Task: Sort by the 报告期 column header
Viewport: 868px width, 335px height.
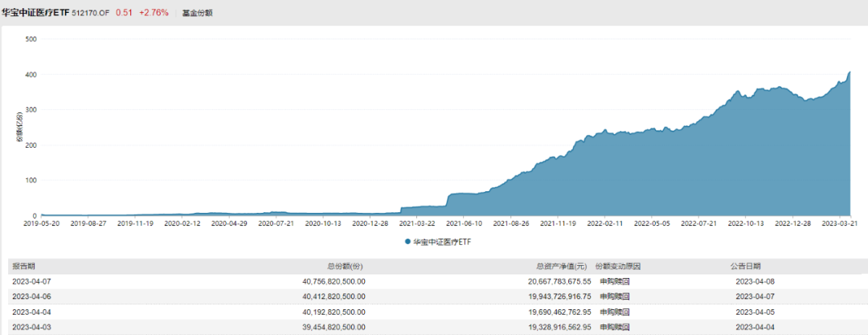Action: pyautogui.click(x=24, y=266)
